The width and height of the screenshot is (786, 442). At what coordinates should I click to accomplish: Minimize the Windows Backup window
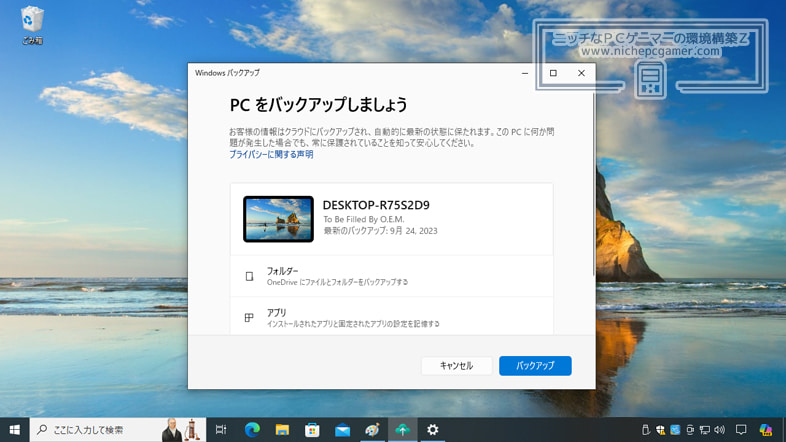click(525, 73)
